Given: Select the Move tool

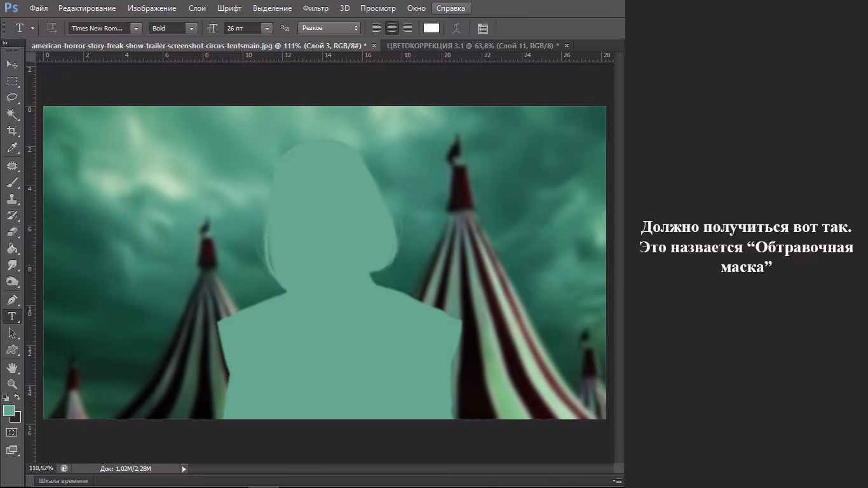Looking at the screenshot, I should pos(12,65).
